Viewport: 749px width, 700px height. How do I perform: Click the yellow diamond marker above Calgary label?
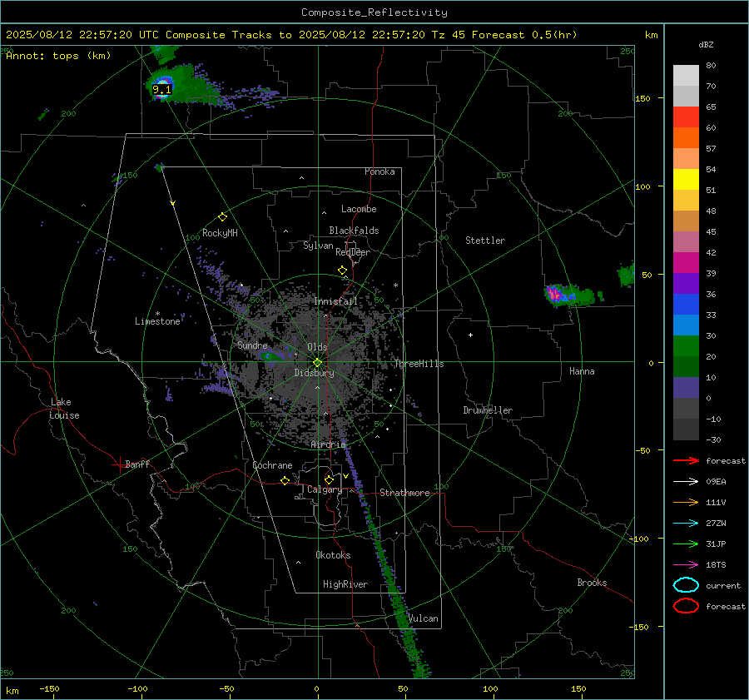[x=329, y=479]
